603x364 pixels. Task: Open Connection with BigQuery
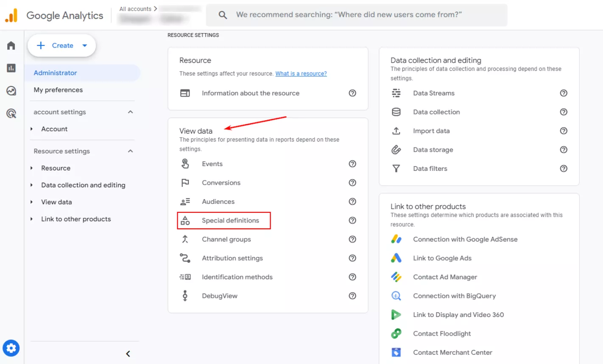click(454, 296)
